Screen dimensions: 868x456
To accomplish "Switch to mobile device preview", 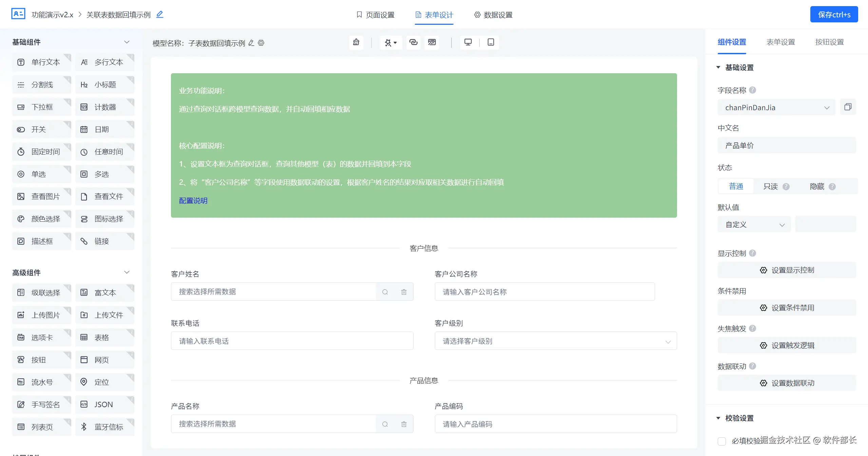I will click(490, 42).
